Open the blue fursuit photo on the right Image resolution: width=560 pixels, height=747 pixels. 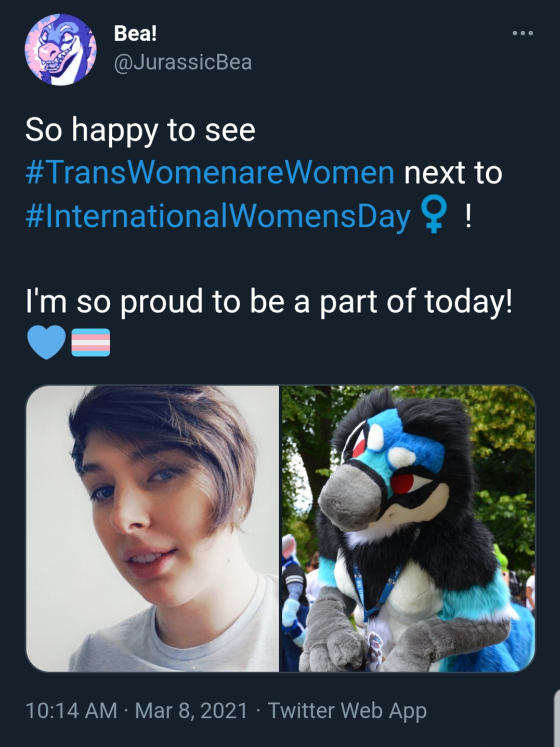(x=408, y=528)
